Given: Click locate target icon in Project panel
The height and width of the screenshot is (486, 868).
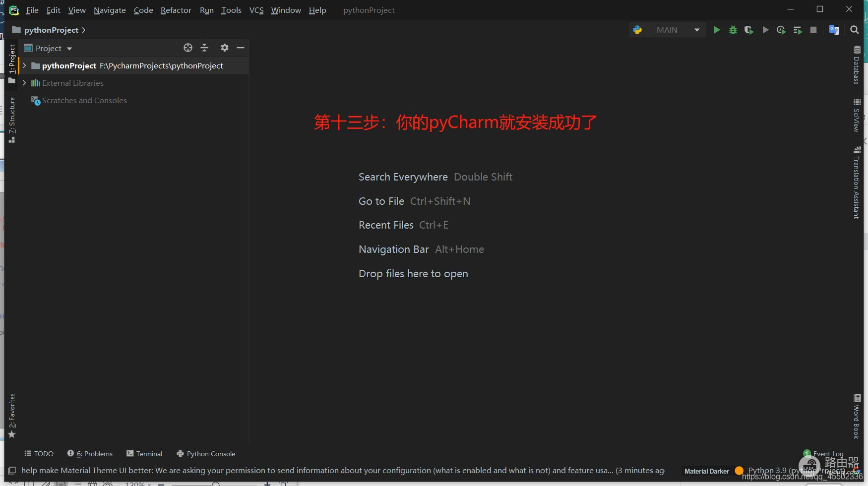Looking at the screenshot, I should coord(188,48).
